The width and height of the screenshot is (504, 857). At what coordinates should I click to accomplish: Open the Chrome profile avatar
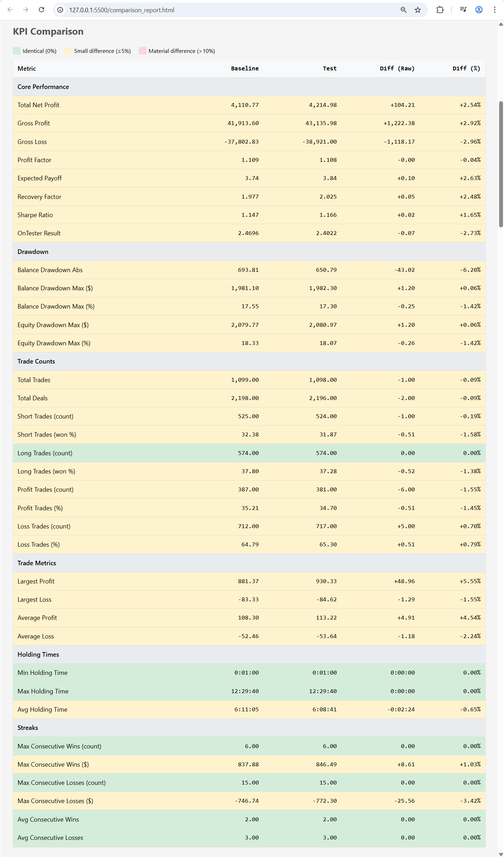click(x=479, y=10)
